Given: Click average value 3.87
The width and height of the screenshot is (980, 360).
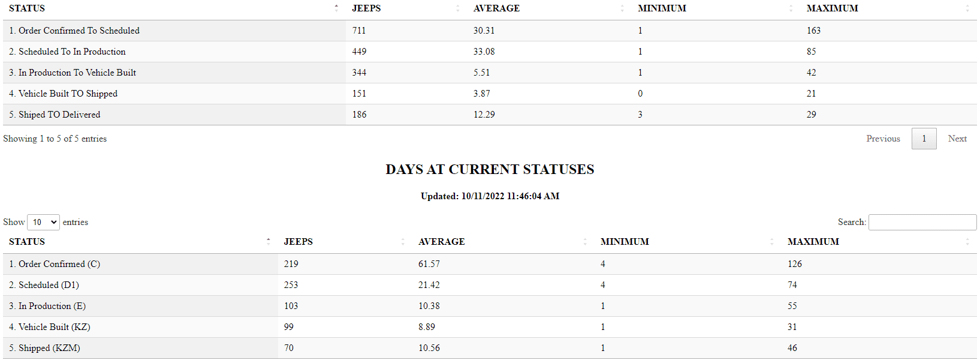Looking at the screenshot, I should pos(481,94).
